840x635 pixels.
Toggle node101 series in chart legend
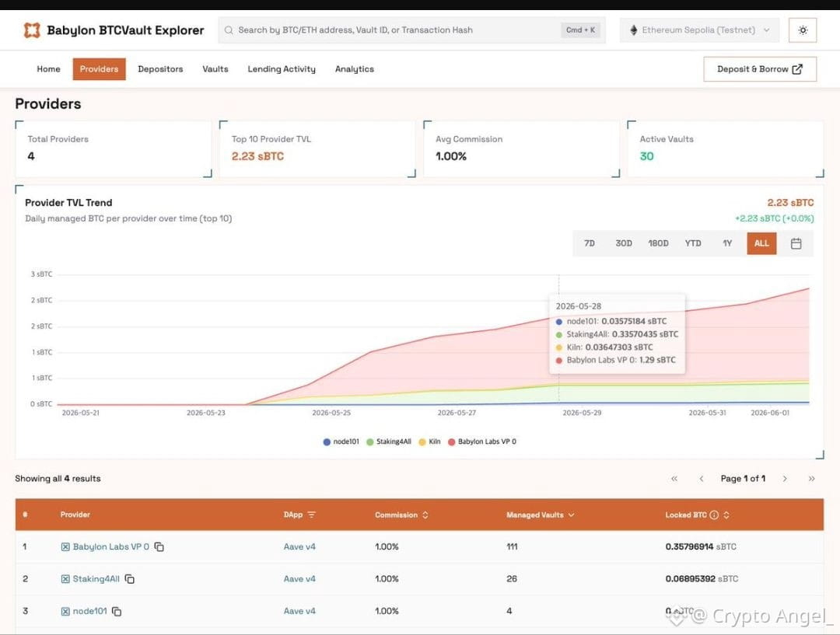(341, 441)
